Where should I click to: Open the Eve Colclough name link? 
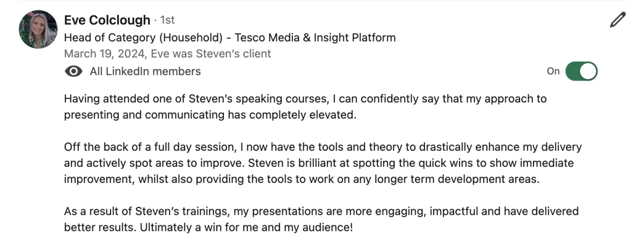(107, 20)
